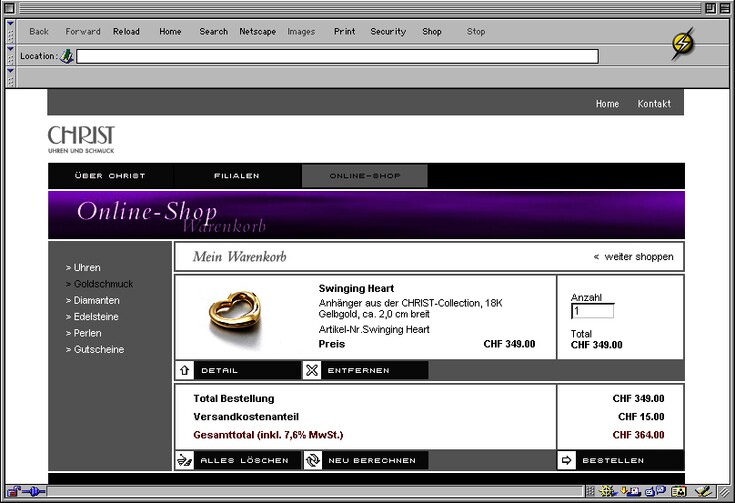
Task: Click the Netscape lightning throbber icon
Action: (682, 44)
